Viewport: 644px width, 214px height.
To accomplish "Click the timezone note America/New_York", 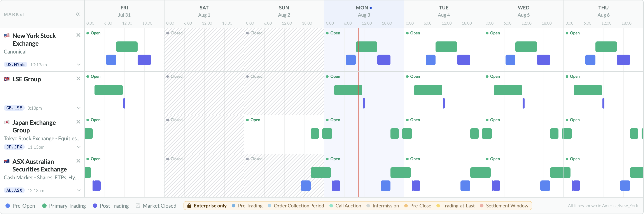I will coord(603,206).
